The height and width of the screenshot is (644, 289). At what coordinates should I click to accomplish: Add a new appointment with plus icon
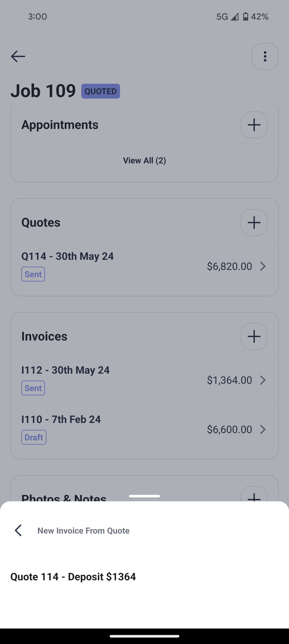coord(254,125)
